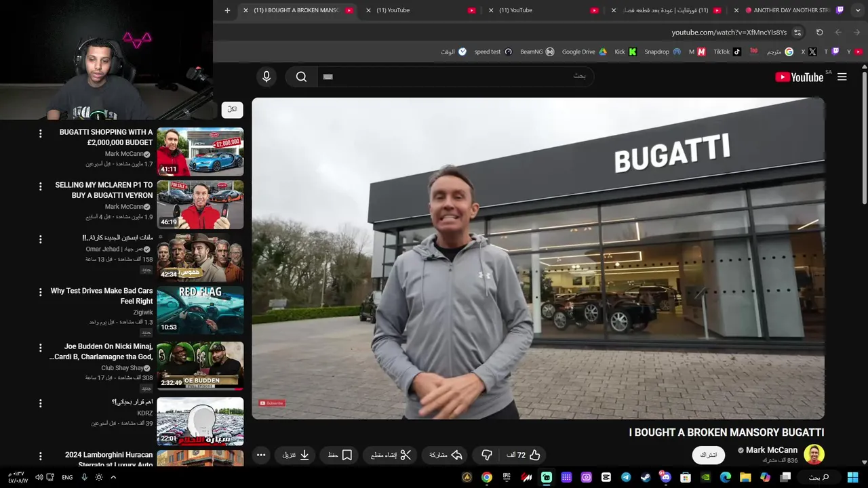Viewport: 868px width, 488px height.
Task: Show hidden system tray icons chevron
Action: point(113,477)
